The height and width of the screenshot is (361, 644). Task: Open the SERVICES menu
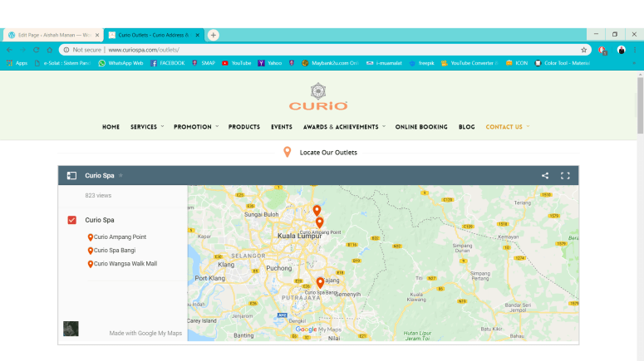tap(144, 127)
